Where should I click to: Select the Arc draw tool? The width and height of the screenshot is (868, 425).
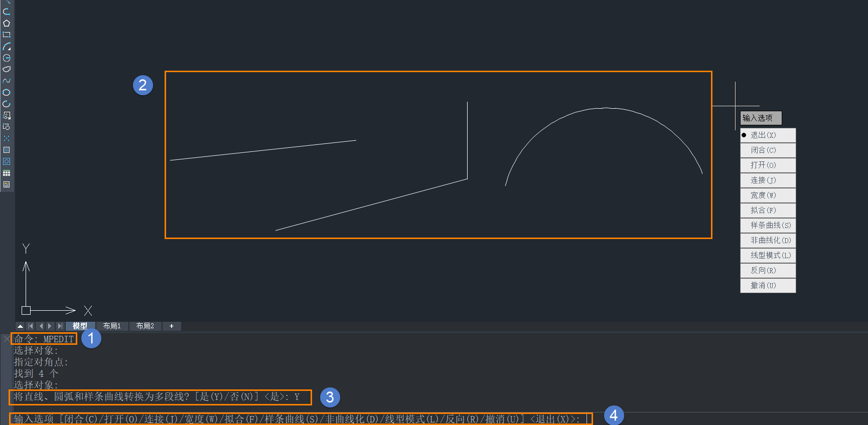tap(7, 46)
